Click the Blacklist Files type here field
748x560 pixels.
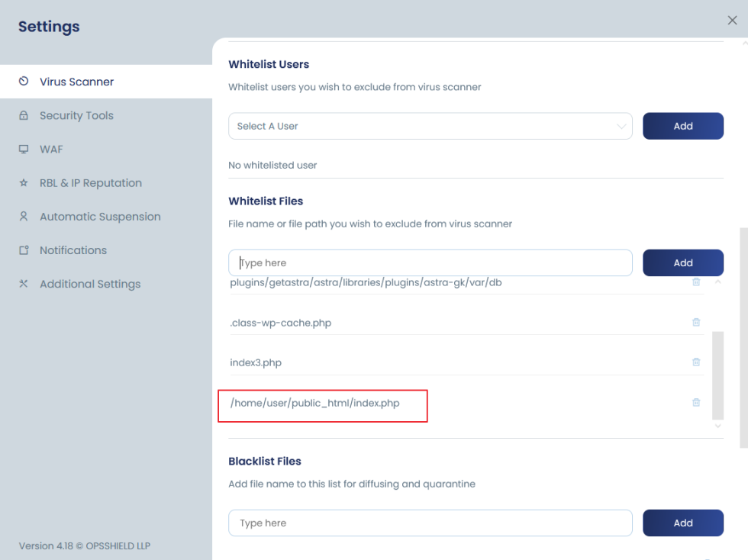tap(430, 523)
